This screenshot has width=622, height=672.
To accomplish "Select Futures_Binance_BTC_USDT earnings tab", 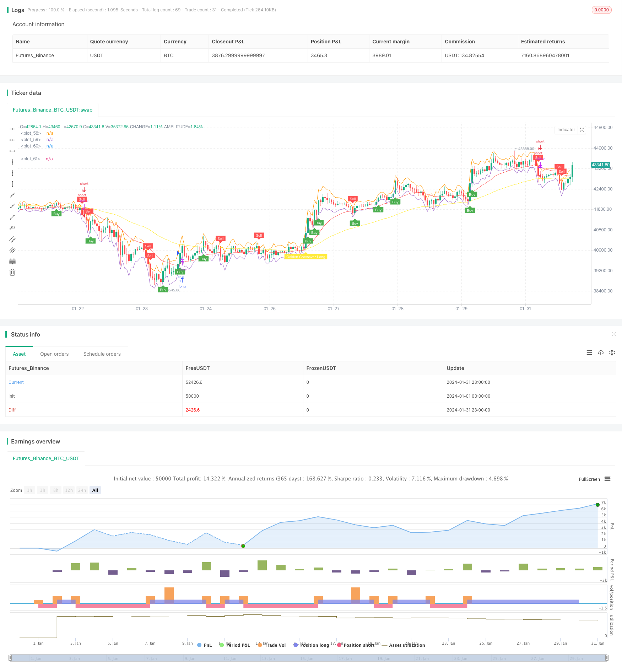I will point(46,458).
